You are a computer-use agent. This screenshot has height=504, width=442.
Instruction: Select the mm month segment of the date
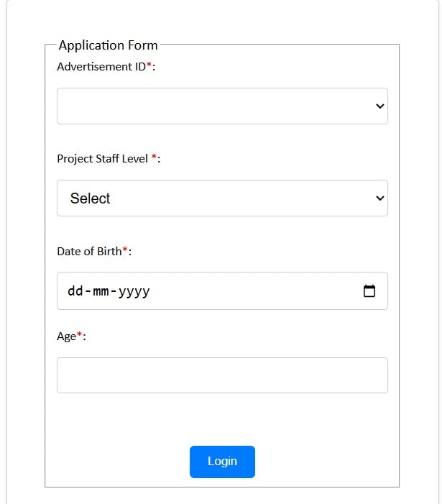pos(101,291)
